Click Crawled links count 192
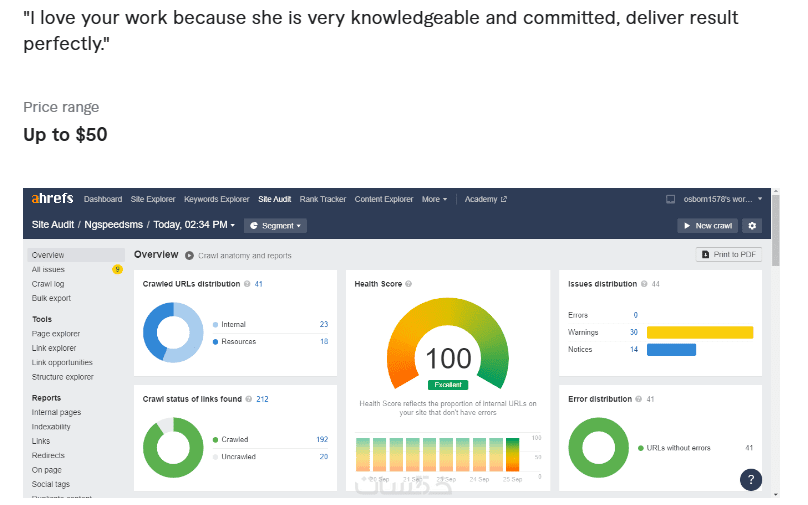 click(322, 440)
